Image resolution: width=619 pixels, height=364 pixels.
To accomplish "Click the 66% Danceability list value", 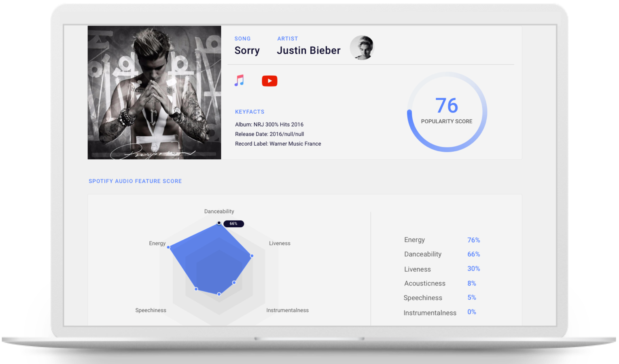I will coord(473,254).
